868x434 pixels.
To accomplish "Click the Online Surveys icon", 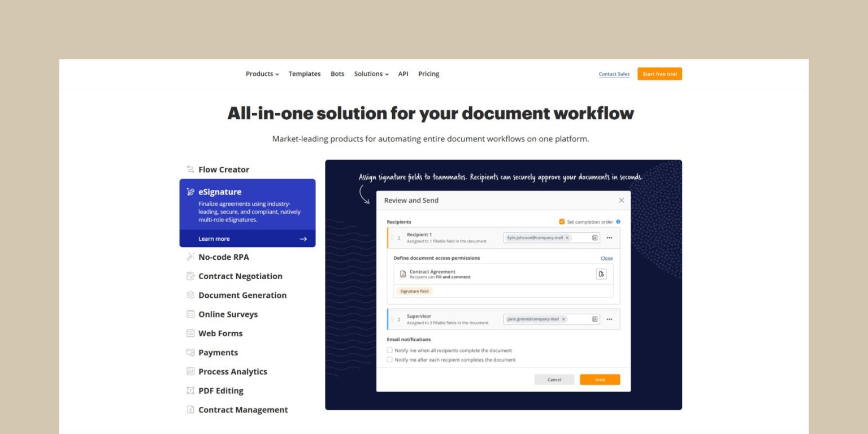I will pos(190,314).
